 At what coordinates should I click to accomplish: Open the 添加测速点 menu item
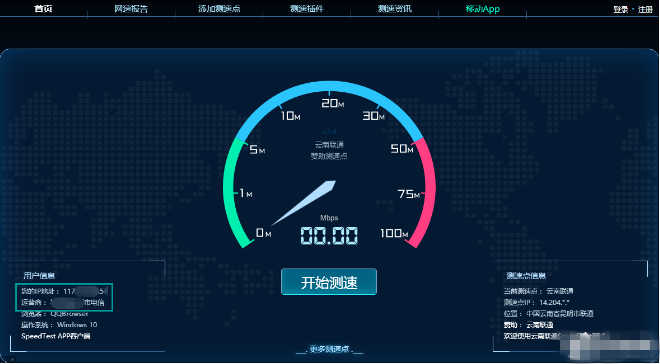219,8
